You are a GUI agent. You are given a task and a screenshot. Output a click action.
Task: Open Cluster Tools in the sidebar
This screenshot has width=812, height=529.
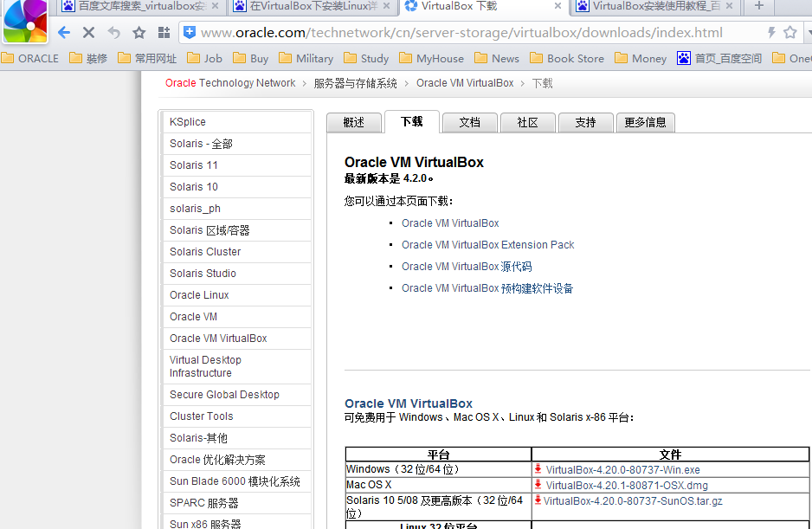point(236,416)
